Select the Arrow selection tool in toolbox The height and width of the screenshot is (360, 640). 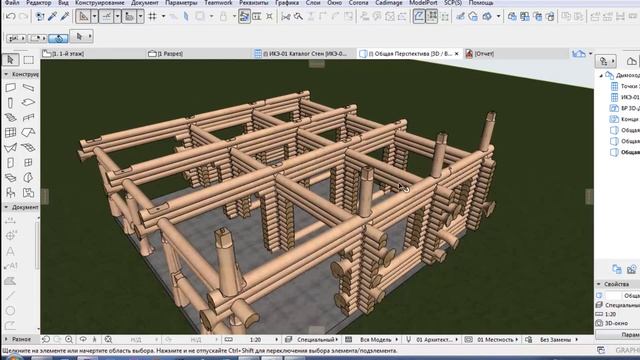11,60
